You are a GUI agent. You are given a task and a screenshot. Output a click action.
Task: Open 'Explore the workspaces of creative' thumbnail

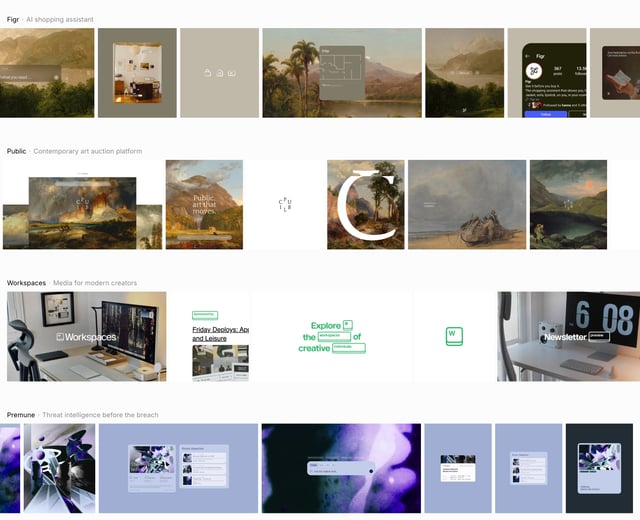tap(332, 336)
